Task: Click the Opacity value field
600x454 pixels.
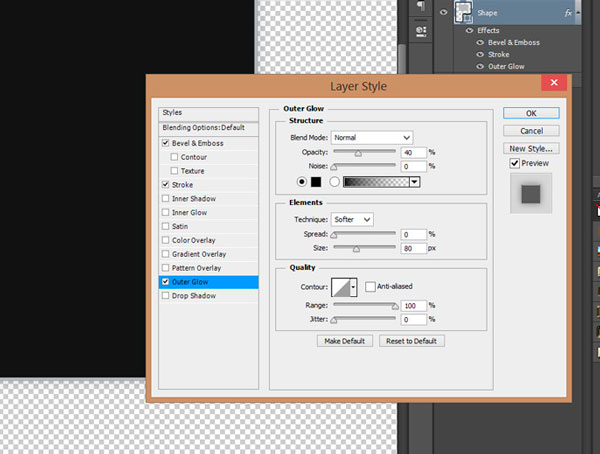Action: (x=413, y=152)
